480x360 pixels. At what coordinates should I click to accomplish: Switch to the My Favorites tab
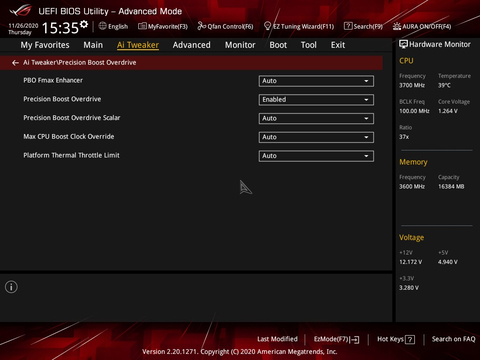45,45
